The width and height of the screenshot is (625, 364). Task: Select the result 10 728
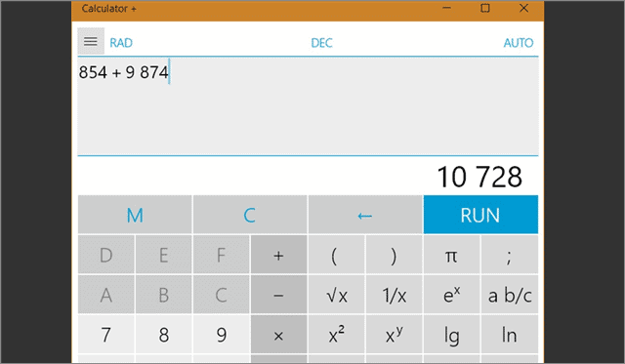479,177
